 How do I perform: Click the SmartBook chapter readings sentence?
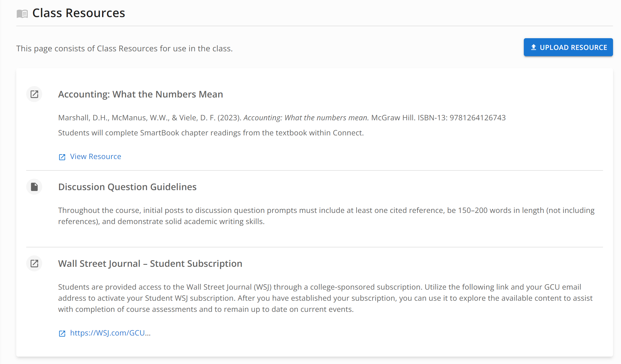coord(211,133)
